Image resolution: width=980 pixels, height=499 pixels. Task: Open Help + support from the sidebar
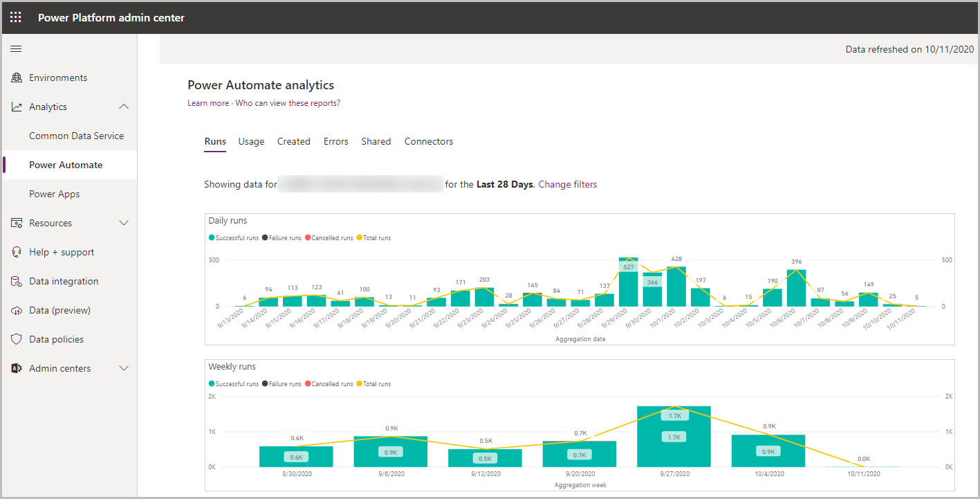[x=61, y=251]
